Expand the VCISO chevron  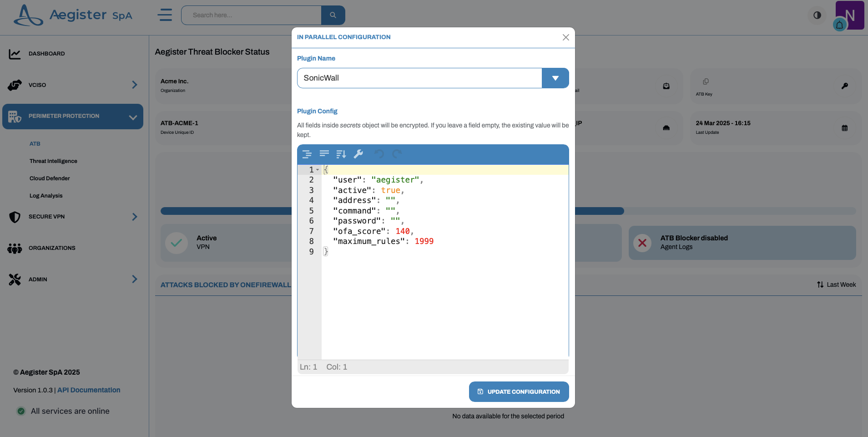click(135, 85)
